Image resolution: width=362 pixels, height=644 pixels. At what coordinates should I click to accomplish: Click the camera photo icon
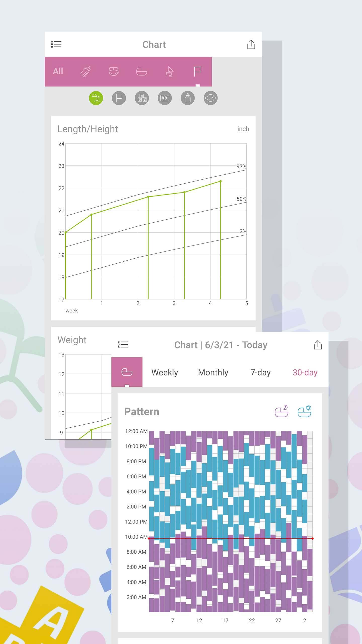pos(164,98)
